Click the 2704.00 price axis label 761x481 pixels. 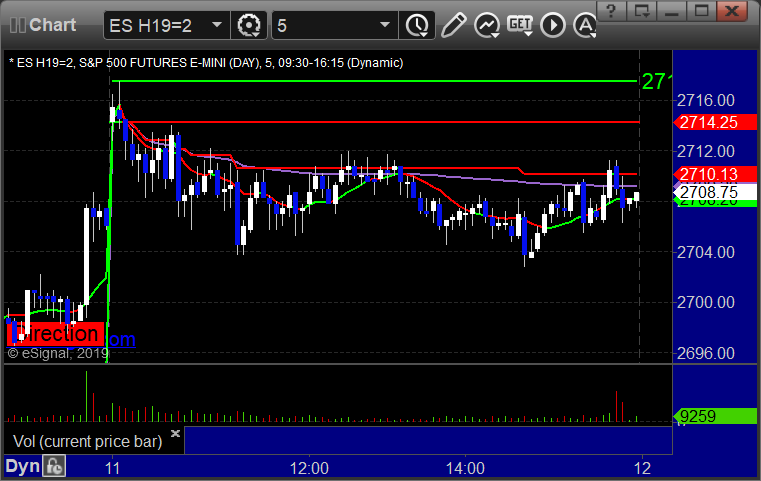(706, 252)
